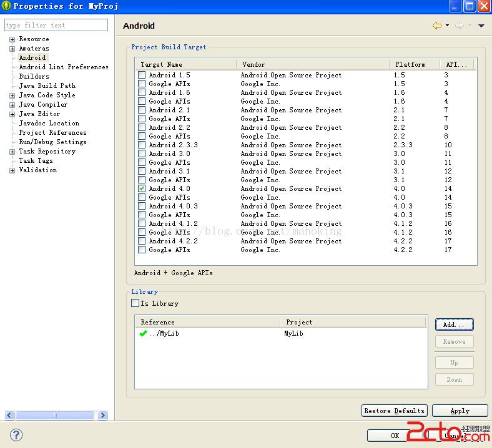The height and width of the screenshot is (448, 492).
Task: Click the OK button
Action: pyautogui.click(x=395, y=436)
